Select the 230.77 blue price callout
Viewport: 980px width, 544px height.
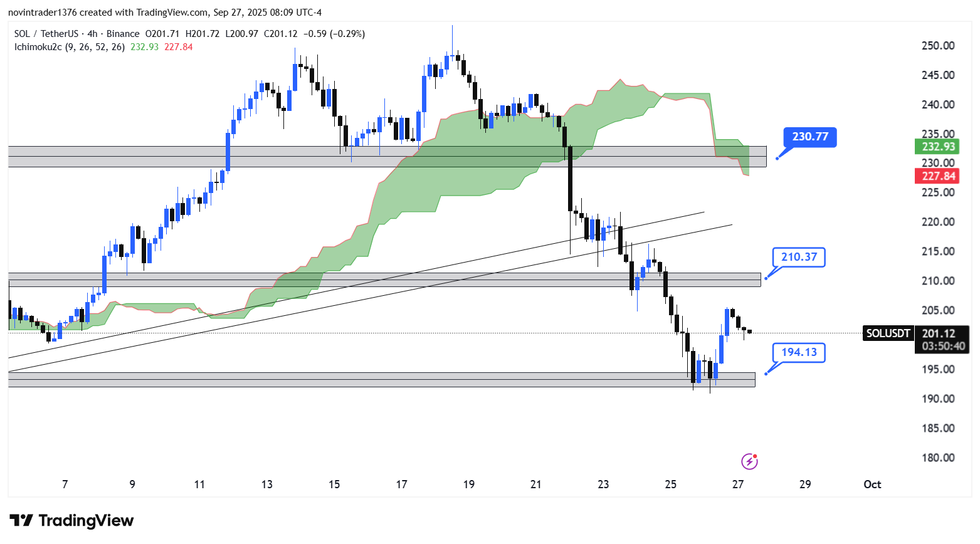click(x=809, y=137)
